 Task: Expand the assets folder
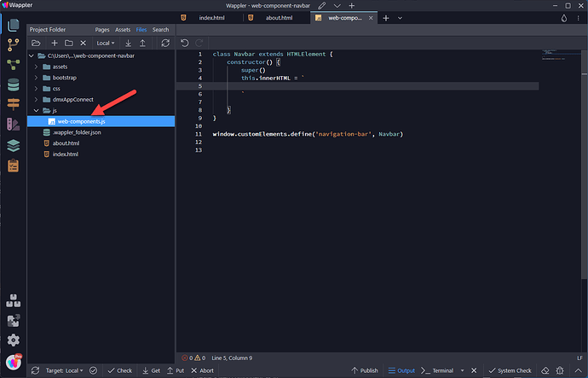(x=37, y=67)
